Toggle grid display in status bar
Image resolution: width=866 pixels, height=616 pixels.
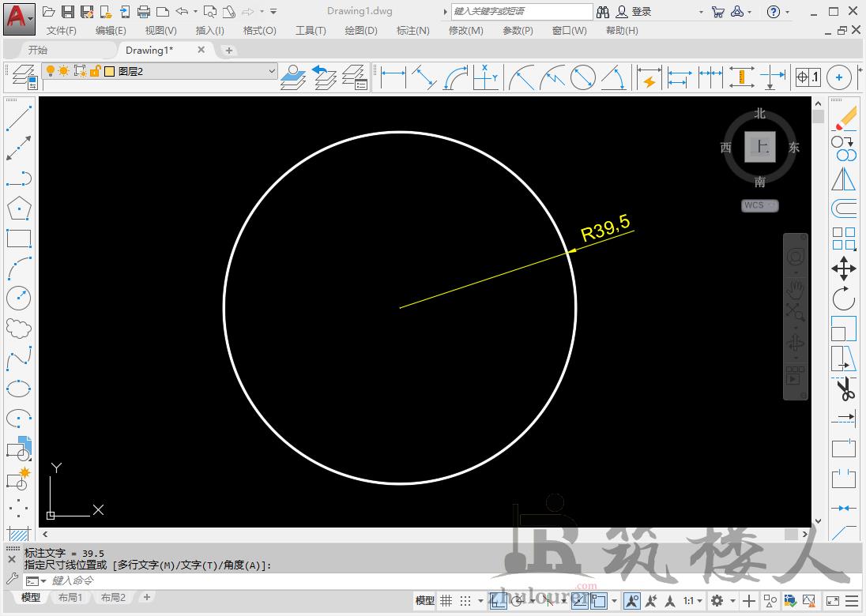coord(446,600)
